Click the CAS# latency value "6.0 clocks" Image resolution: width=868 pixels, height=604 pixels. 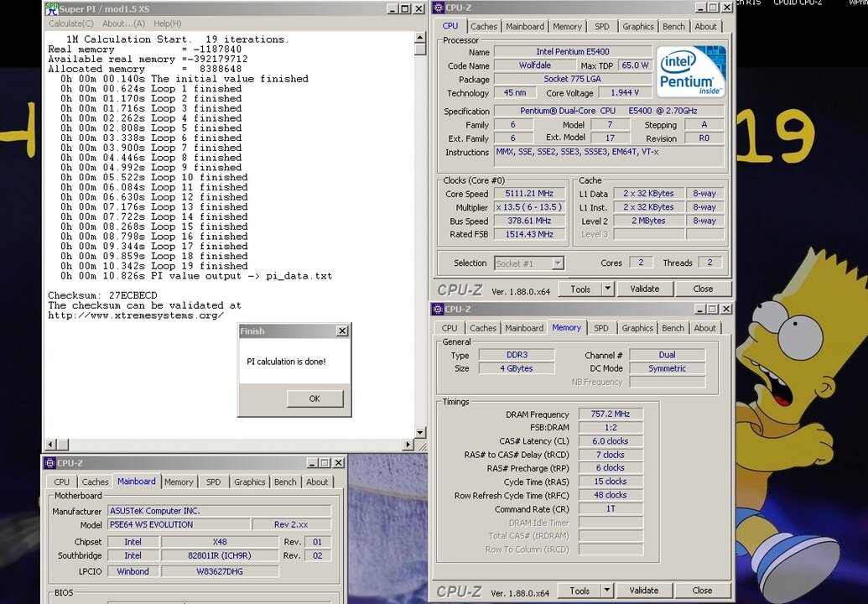pos(611,441)
